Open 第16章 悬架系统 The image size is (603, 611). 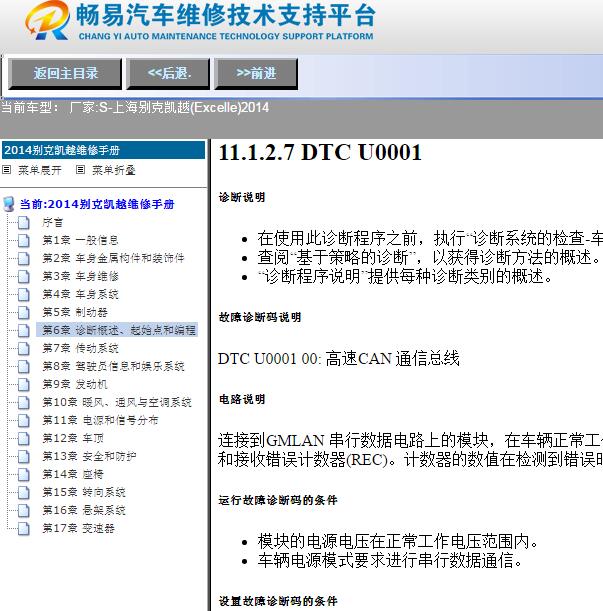(x=84, y=510)
